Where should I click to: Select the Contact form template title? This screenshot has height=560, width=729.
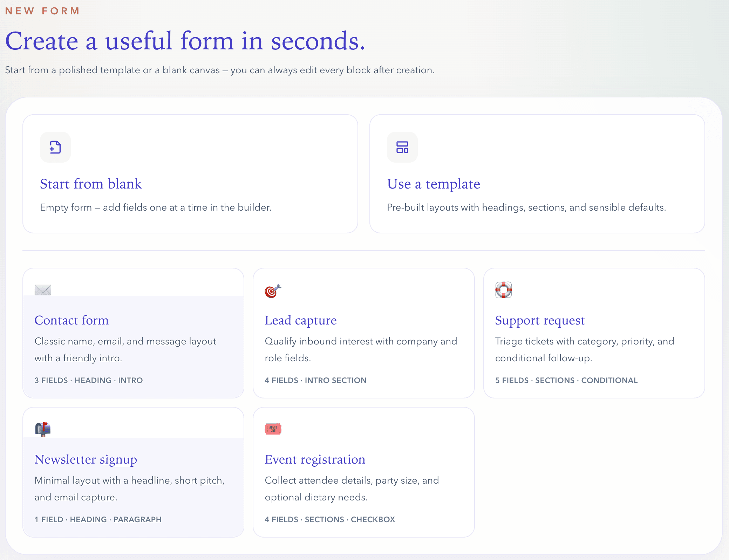71,320
